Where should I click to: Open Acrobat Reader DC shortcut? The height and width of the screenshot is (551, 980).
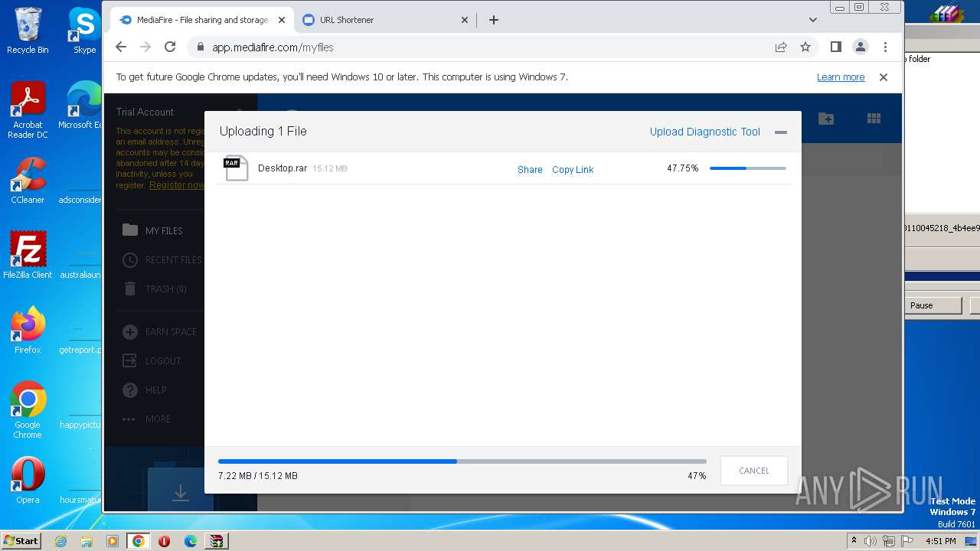click(x=28, y=110)
